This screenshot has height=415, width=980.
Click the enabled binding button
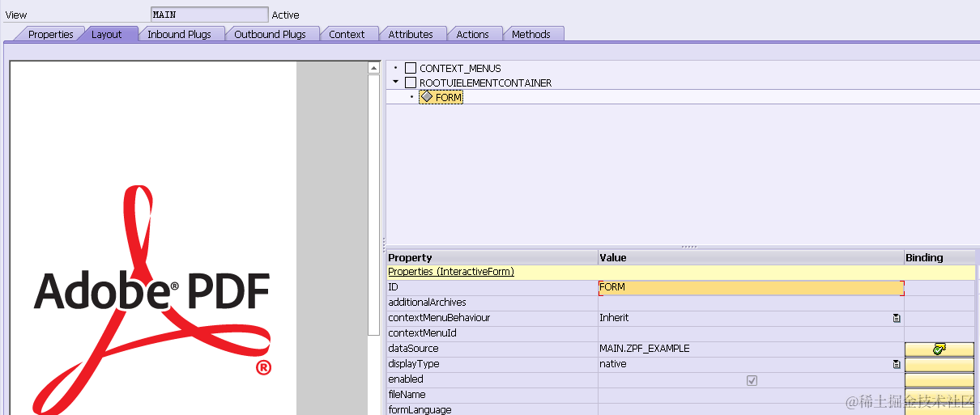tap(940, 380)
